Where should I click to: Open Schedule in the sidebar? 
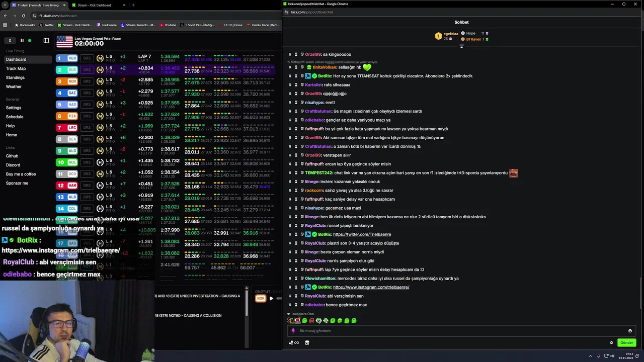15,117
